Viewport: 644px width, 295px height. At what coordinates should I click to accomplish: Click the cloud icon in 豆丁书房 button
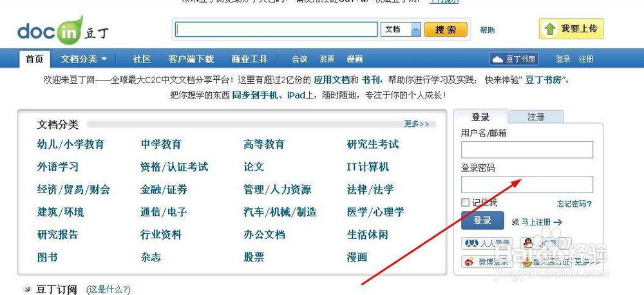(x=498, y=59)
